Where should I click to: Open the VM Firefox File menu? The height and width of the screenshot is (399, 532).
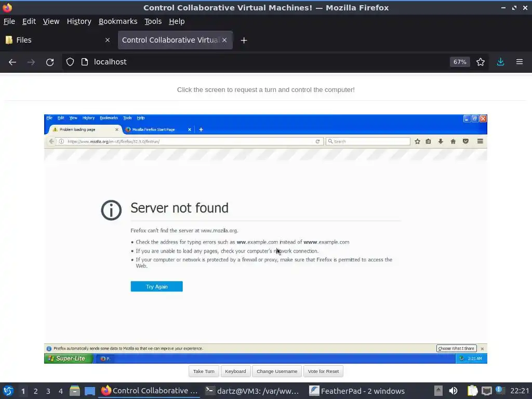coord(49,118)
